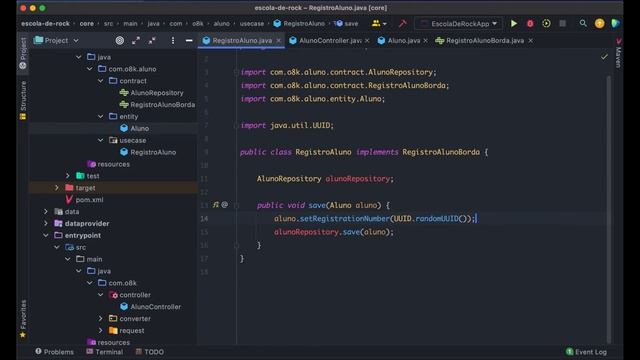Collapse all nodes in Project panel
Image resolution: width=640 pixels, height=360 pixels.
[152, 40]
